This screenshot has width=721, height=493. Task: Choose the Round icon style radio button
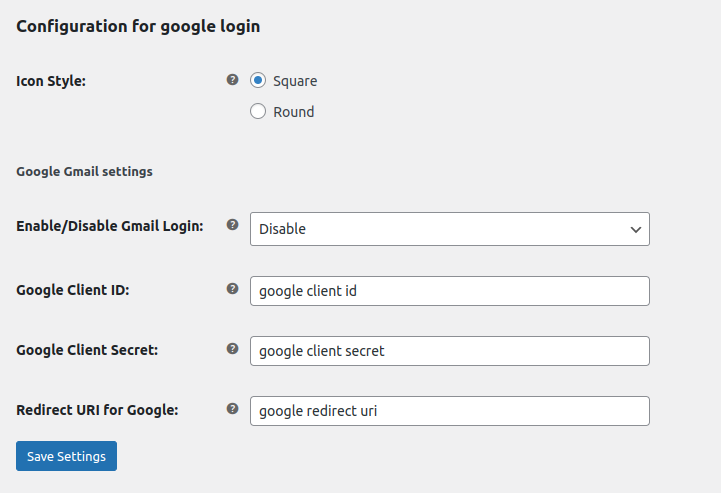click(258, 112)
